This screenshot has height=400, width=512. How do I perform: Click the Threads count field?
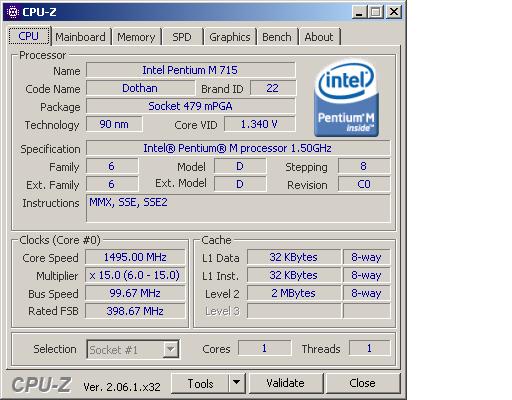(x=370, y=348)
